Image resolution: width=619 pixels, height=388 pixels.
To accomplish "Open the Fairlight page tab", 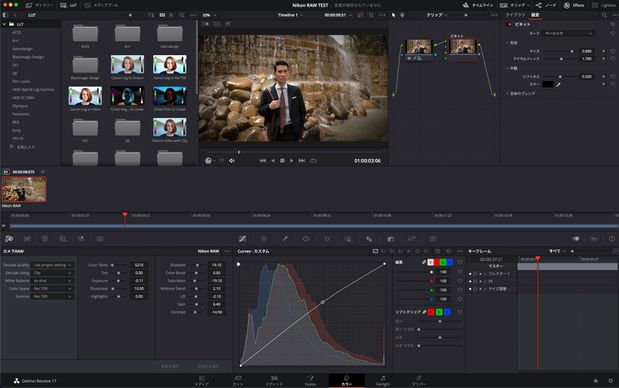I will [x=383, y=381].
